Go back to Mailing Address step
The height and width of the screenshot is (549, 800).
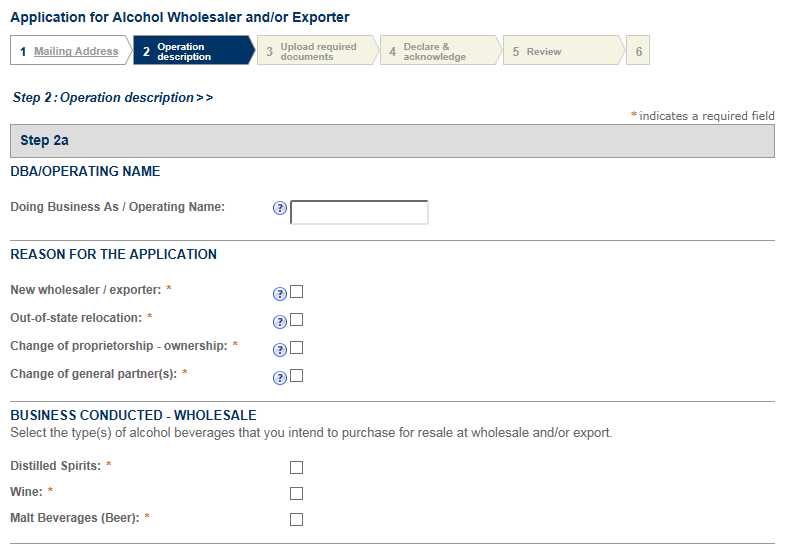pos(75,51)
